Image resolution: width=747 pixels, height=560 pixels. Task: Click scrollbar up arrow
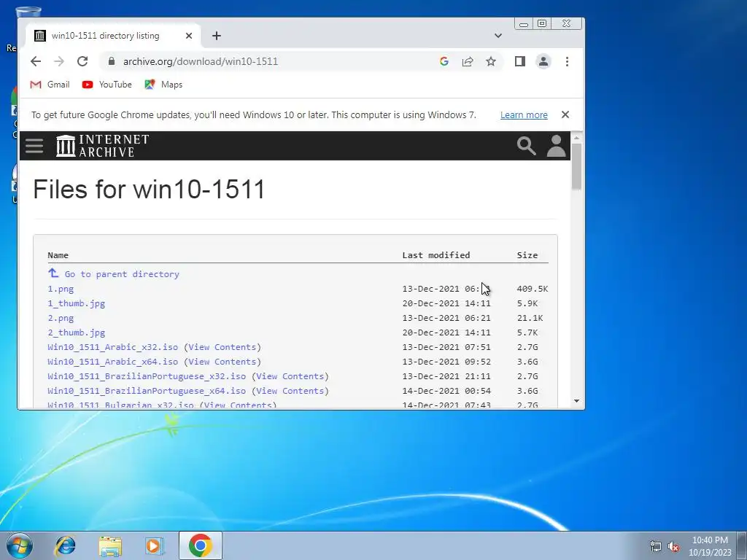tap(576, 138)
